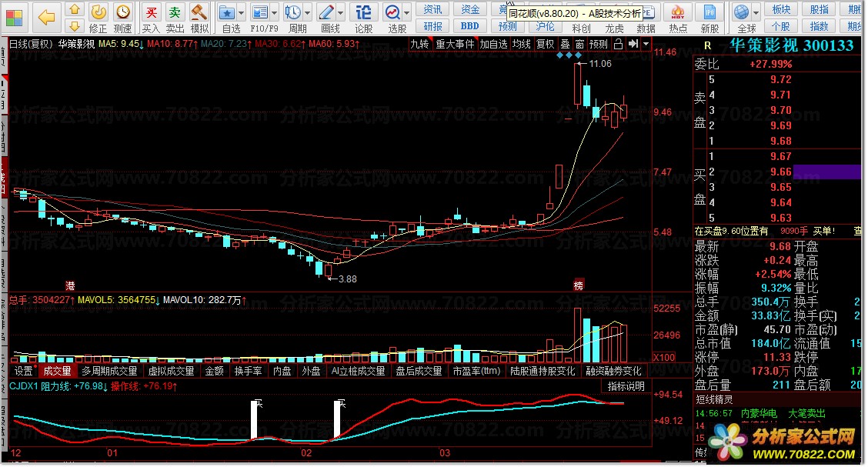Click the 加自选 add to favorites button
Screen dimensions: 868x467
point(493,44)
